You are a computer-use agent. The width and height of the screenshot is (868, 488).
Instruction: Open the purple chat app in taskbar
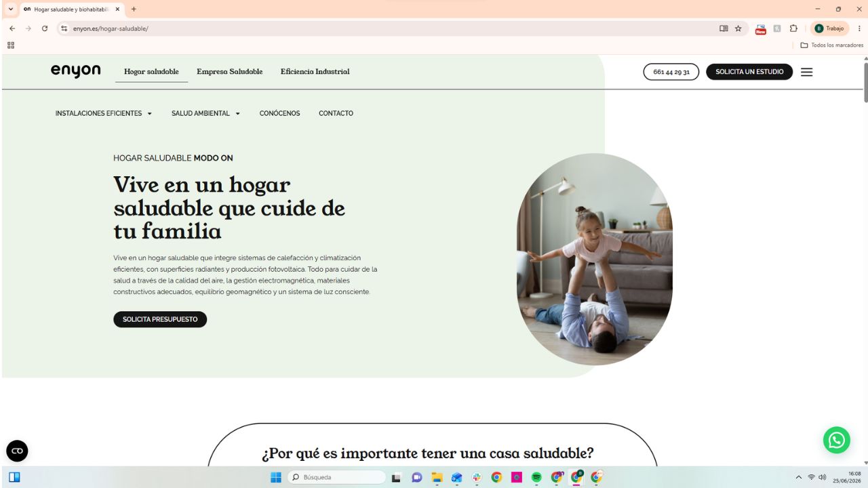pyautogui.click(x=417, y=477)
